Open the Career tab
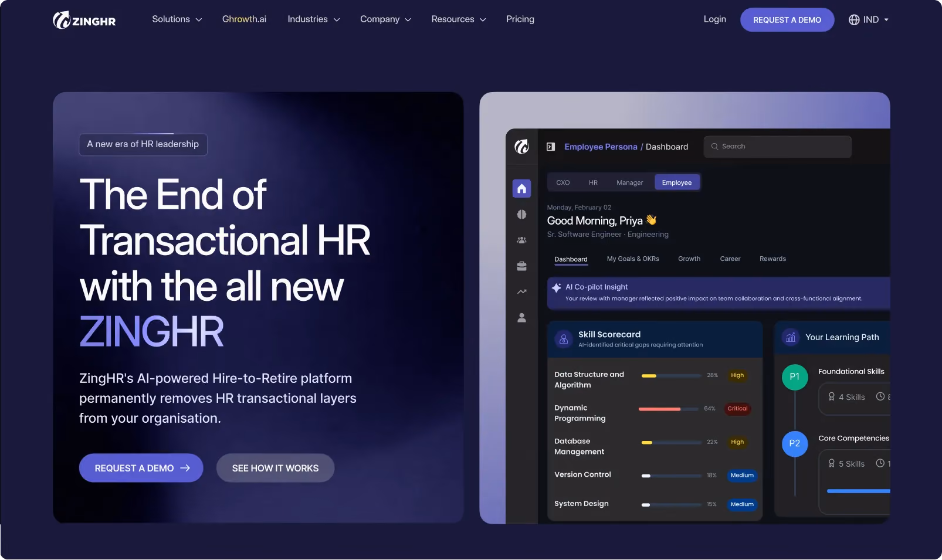 click(x=730, y=259)
